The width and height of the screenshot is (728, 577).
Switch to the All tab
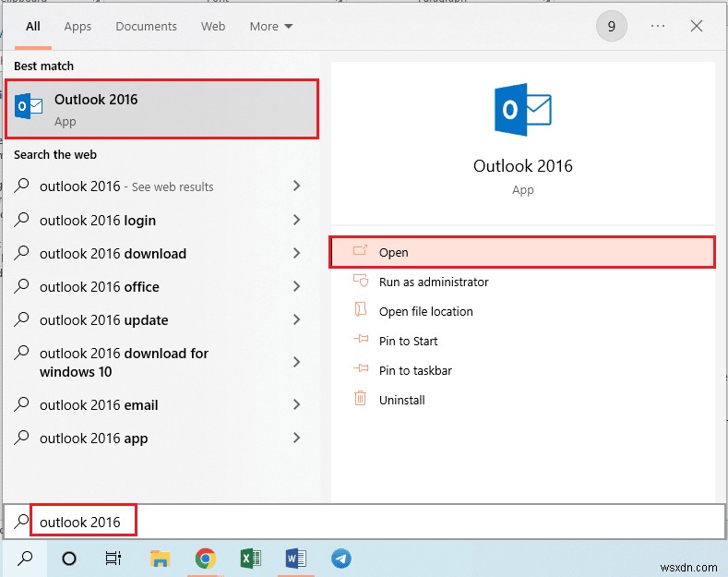33,27
